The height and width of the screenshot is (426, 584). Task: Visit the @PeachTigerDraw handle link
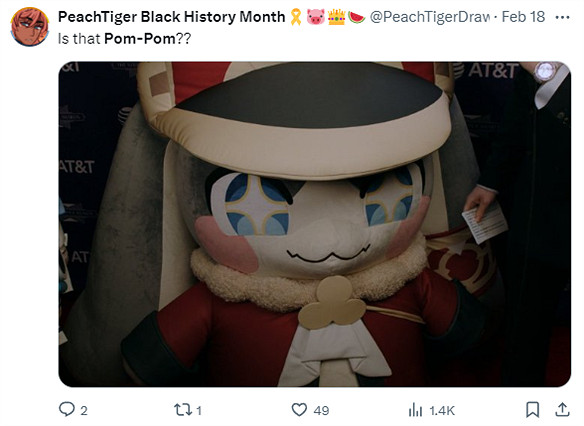pyautogui.click(x=429, y=17)
